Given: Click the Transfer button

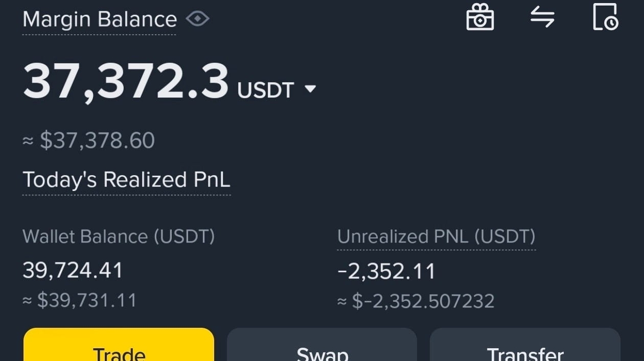Looking at the screenshot, I should (525, 345).
